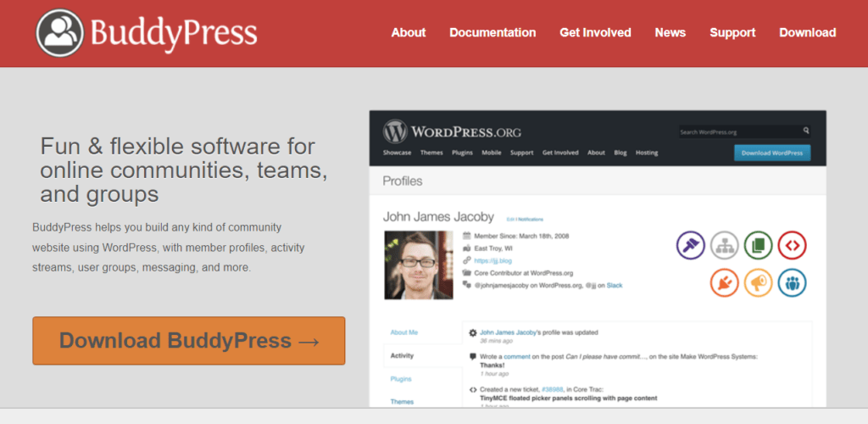Click the red code brackets badge icon

coord(793,245)
